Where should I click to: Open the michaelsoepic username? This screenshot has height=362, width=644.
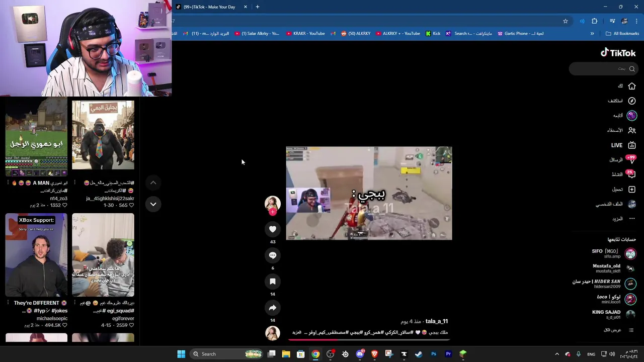(x=52, y=318)
